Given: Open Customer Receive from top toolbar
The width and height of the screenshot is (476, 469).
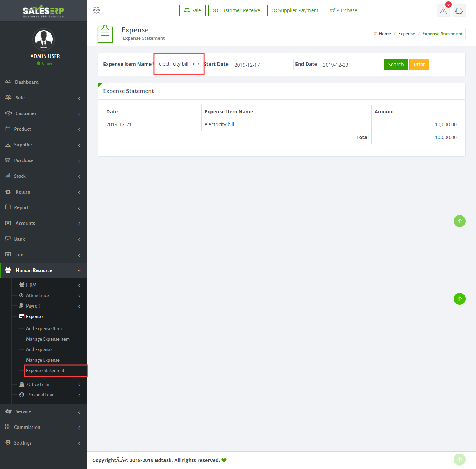Looking at the screenshot, I should click(236, 10).
